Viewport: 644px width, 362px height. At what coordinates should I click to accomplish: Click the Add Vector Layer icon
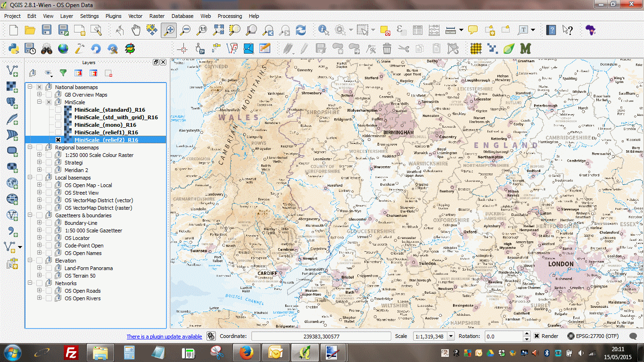pos(12,71)
